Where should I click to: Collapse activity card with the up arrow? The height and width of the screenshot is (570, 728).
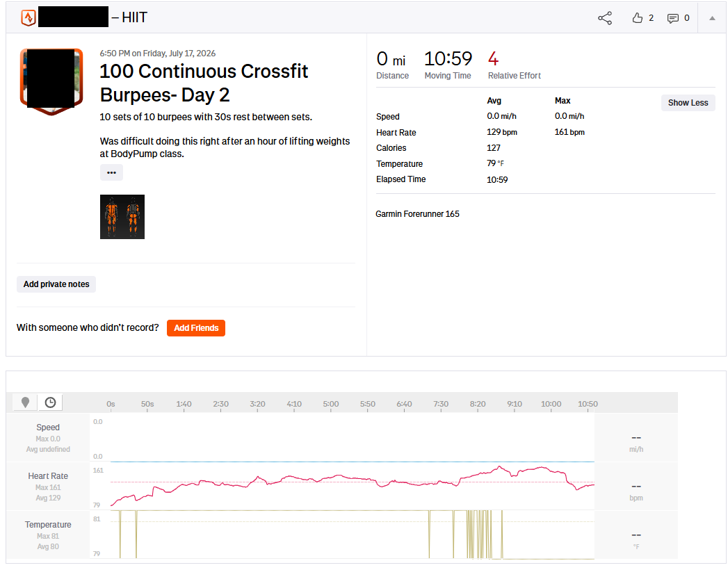(712, 18)
